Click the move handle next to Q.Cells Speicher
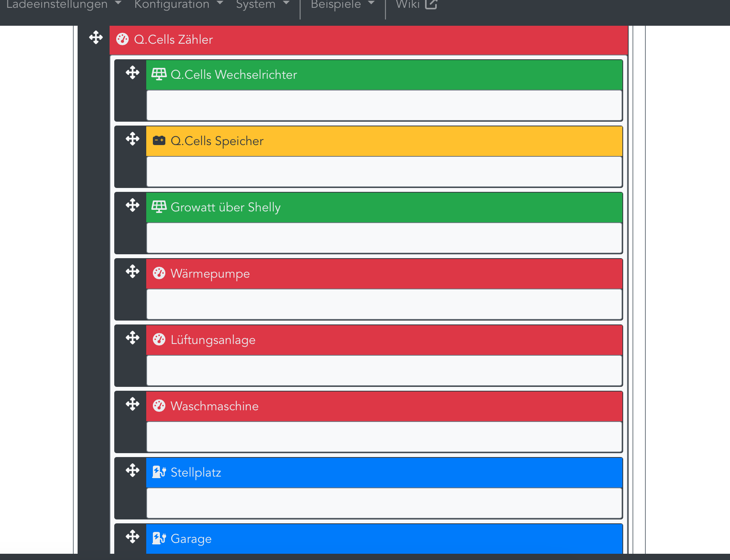 (x=133, y=139)
